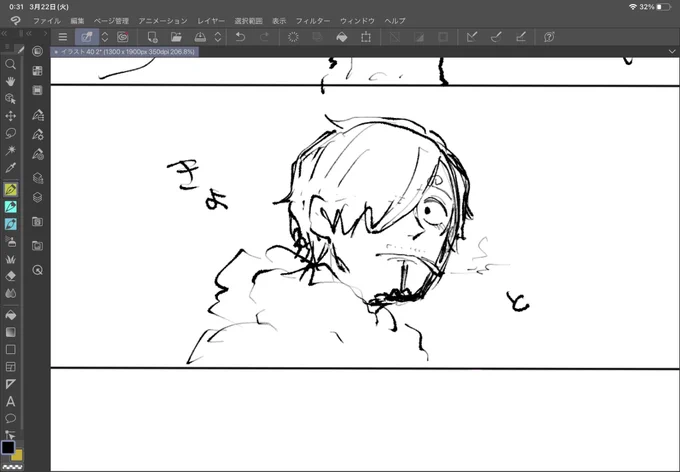The width and height of the screenshot is (680, 472).
Task: Open the Tool Property pen-gear palette icon
Action: pos(38,134)
